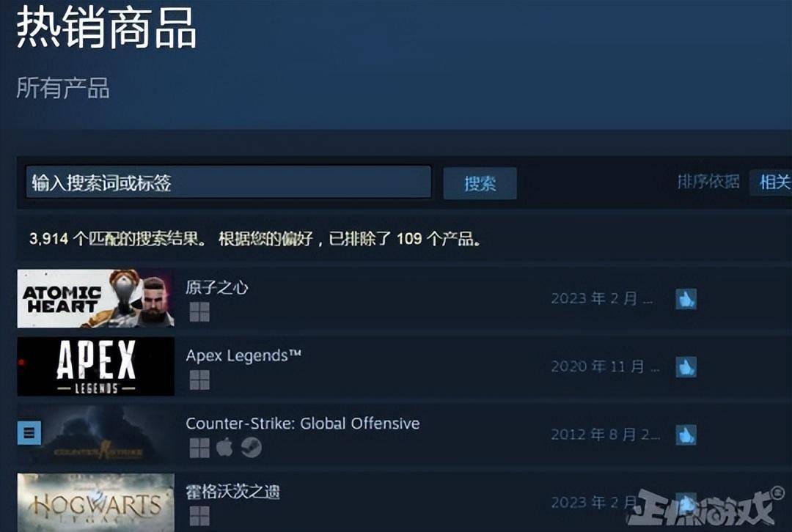
Task: Click the thumbs-up review icon for Apex Legends
Action: pyautogui.click(x=686, y=367)
